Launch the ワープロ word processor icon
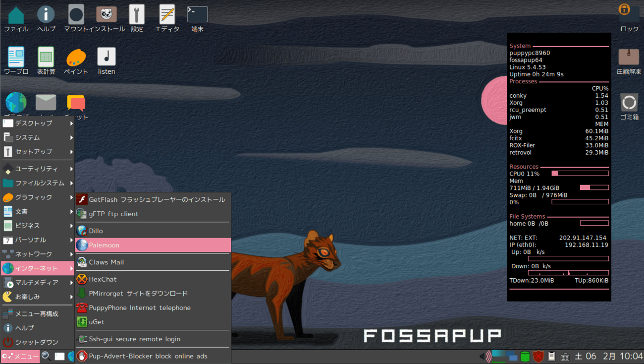Screen dimensions: 644x364 click(16, 57)
